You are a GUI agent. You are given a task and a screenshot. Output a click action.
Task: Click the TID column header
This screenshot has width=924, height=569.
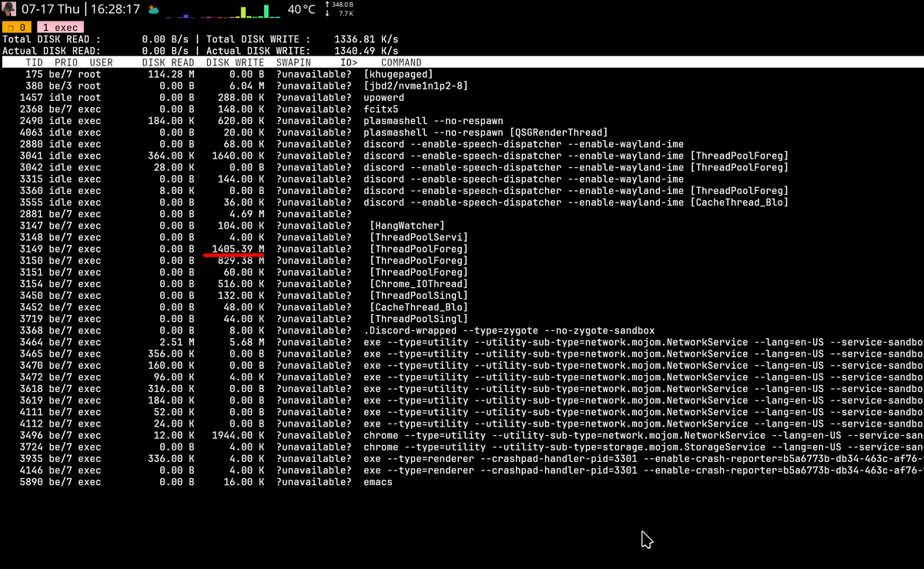pos(34,62)
